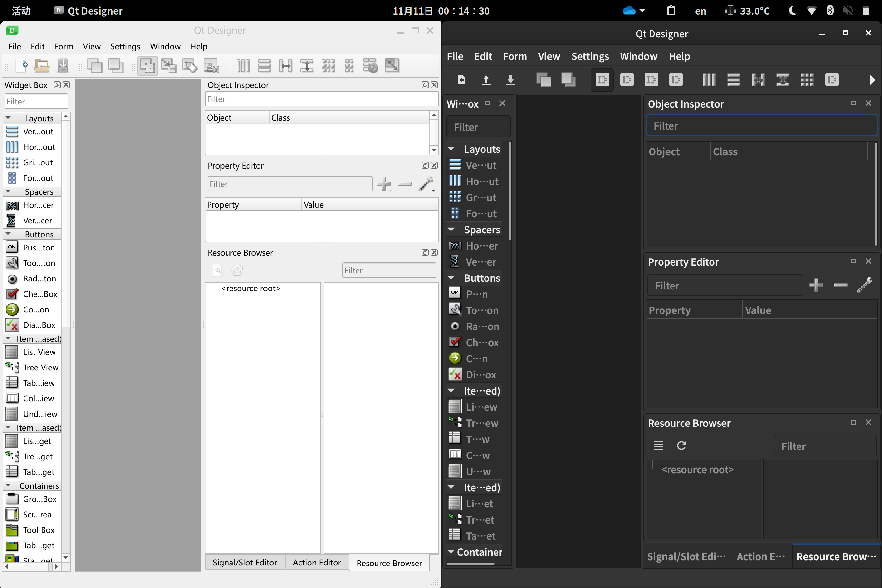
Task: Open Settings menu in light Qt Designer
Action: pyautogui.click(x=125, y=46)
